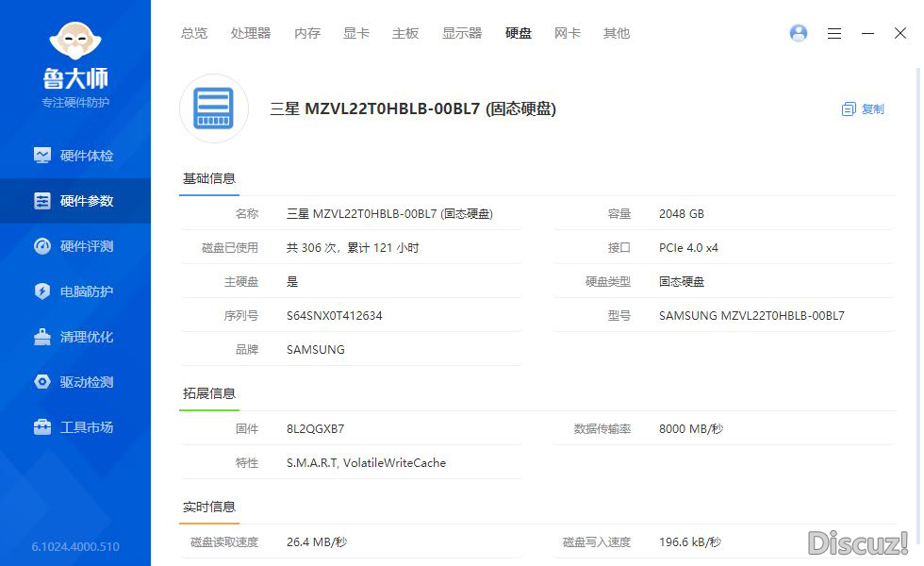Click the 复制 link text
Image resolution: width=924 pixels, height=566 pixels.
873,109
